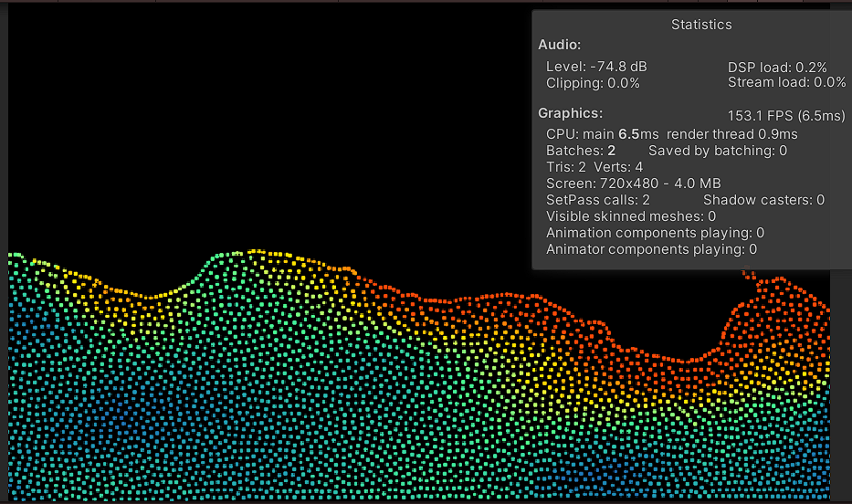Click the Saved by batching value

[717, 151]
